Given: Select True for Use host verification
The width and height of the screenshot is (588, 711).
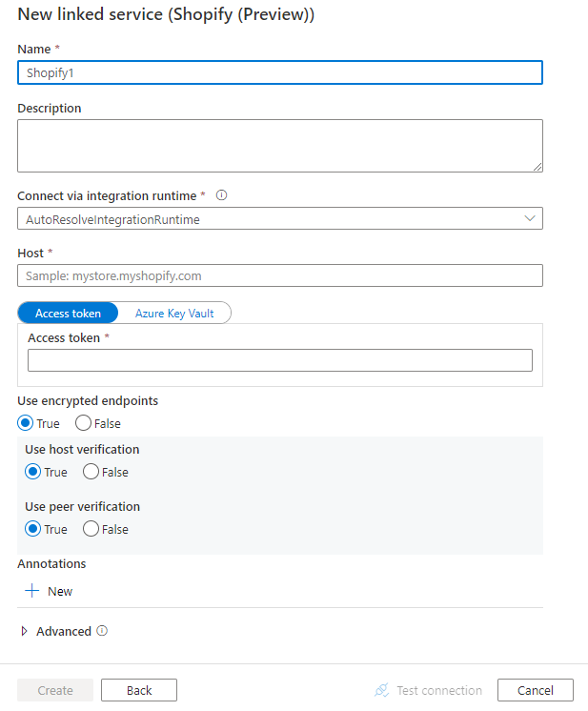Looking at the screenshot, I should click(33, 472).
